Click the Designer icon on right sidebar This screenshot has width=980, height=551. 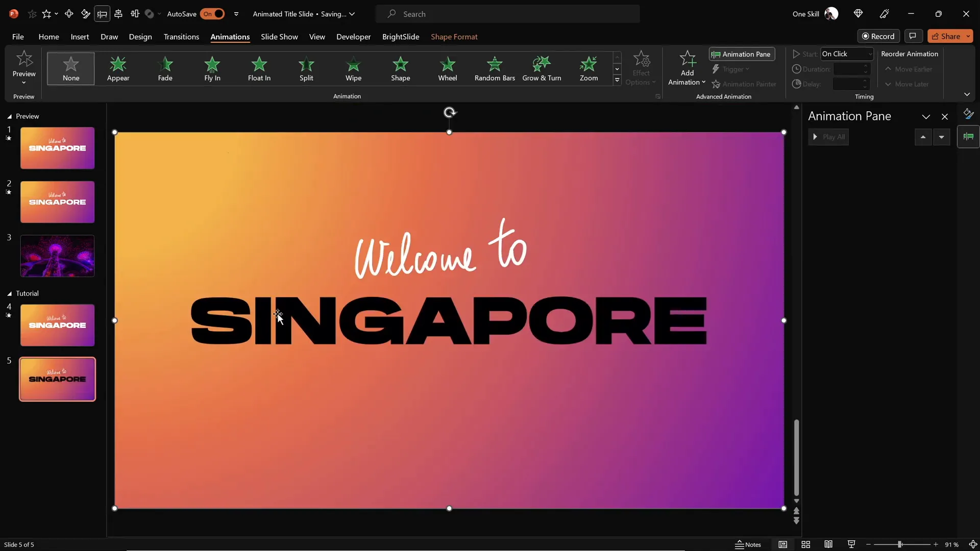tap(968, 114)
